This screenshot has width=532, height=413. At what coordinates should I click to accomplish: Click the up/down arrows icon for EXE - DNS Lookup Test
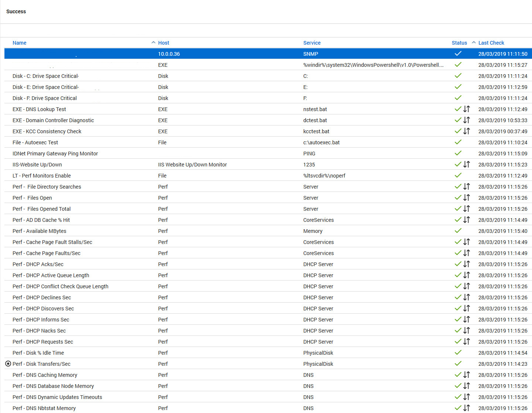pyautogui.click(x=467, y=109)
